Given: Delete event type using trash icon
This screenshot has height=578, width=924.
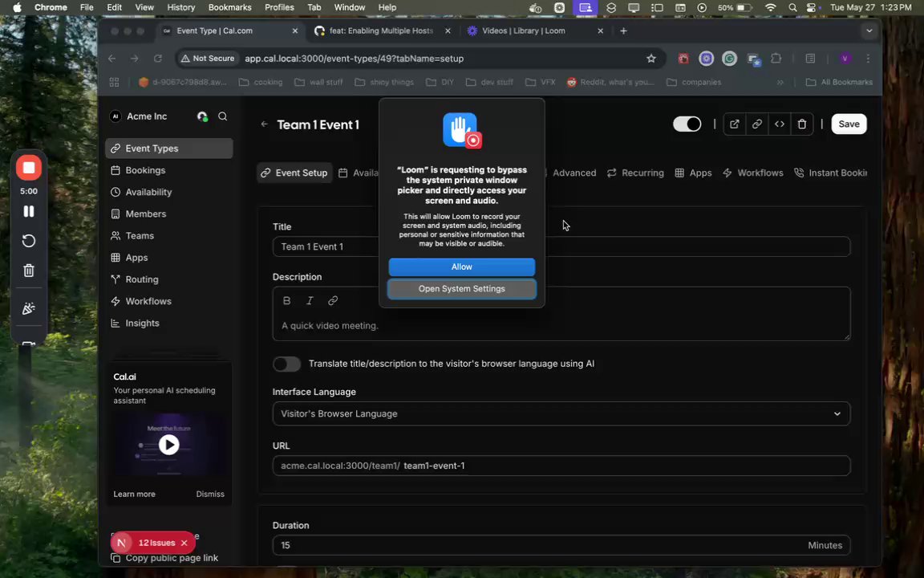Looking at the screenshot, I should (801, 124).
